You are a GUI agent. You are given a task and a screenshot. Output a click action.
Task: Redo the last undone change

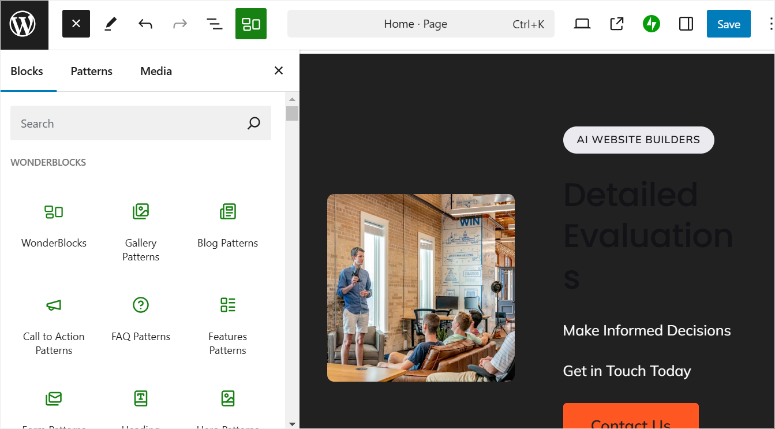pyautogui.click(x=180, y=24)
